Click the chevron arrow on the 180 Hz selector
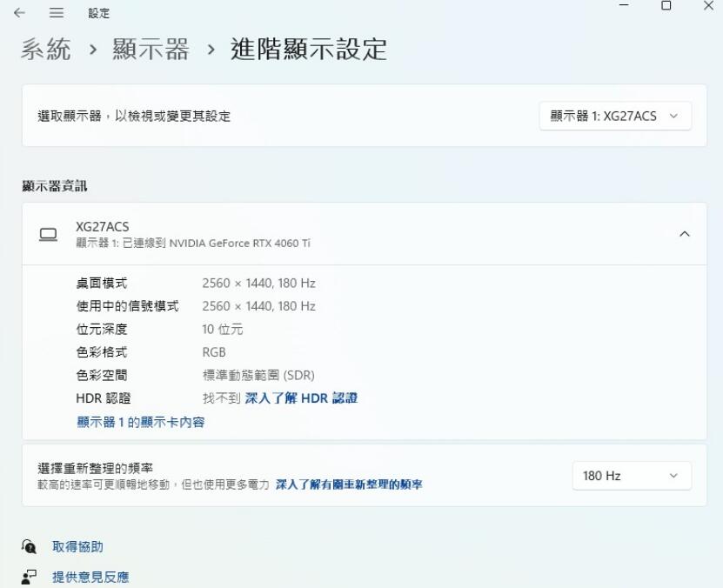 (x=673, y=475)
